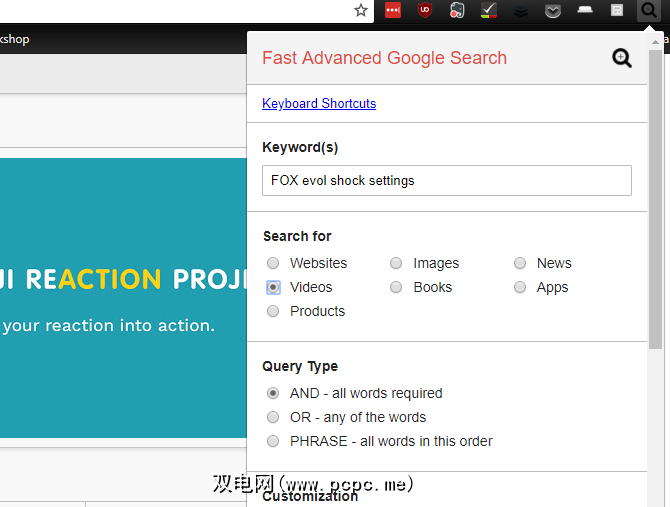670x507 pixels.
Task: Click the Keyword(s) label
Action: pyautogui.click(x=300, y=147)
